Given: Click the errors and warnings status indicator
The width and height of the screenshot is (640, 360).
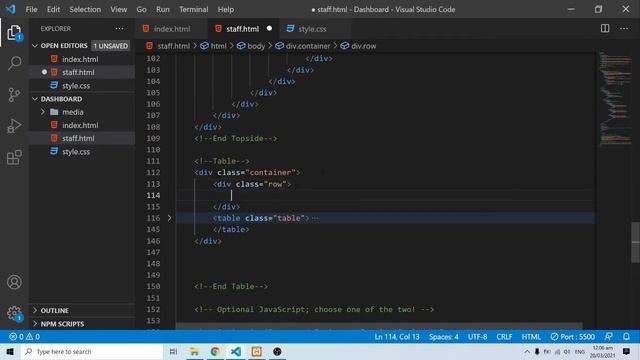Looking at the screenshot, I should 24,337.
